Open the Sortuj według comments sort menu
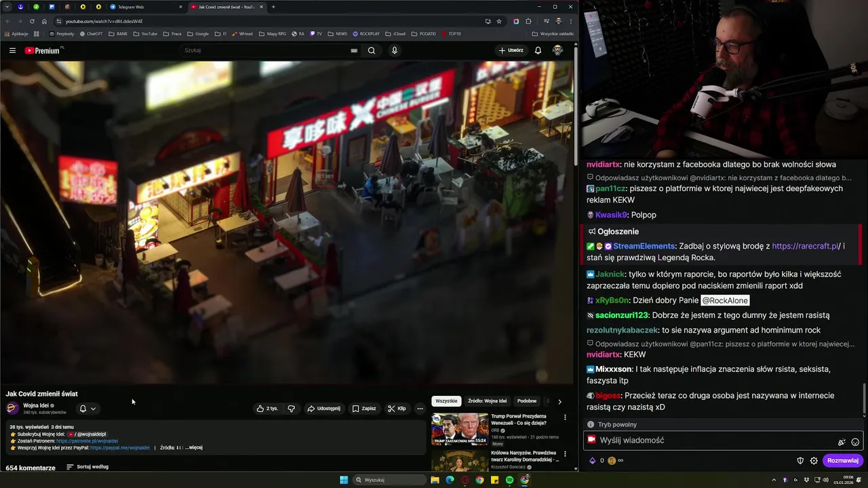The width and height of the screenshot is (868, 488). [87, 467]
